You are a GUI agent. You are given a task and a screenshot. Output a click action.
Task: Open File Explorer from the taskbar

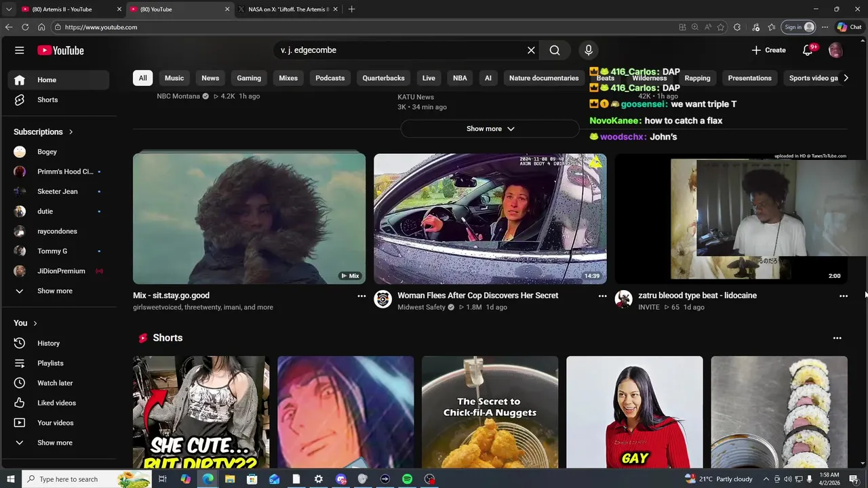(x=230, y=479)
